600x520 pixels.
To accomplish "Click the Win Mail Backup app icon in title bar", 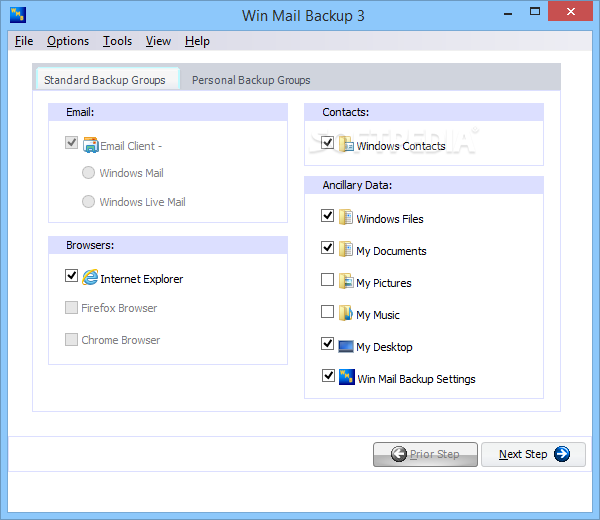I will pos(18,15).
